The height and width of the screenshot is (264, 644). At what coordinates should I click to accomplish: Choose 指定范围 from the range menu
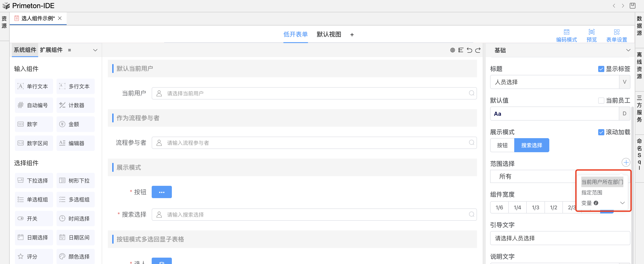click(x=591, y=192)
